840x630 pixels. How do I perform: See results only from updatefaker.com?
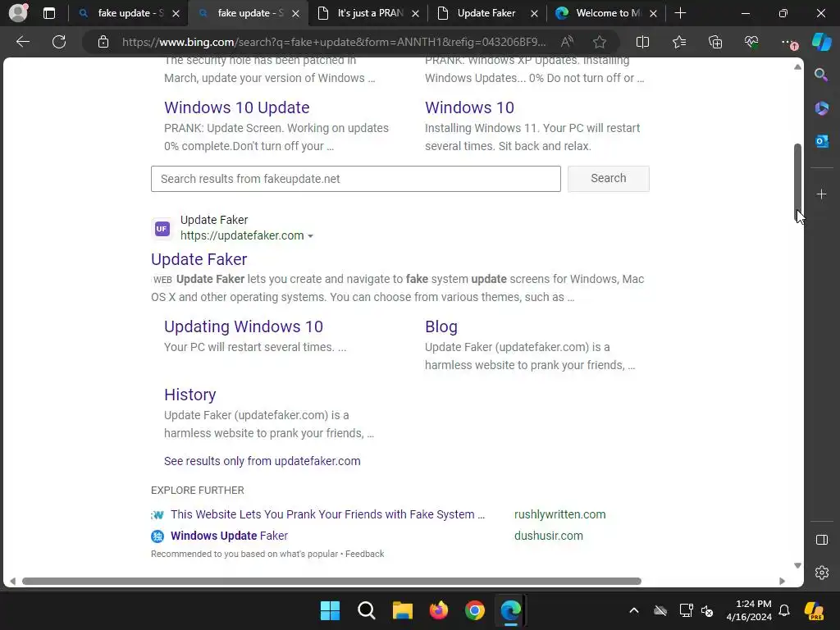click(x=262, y=461)
